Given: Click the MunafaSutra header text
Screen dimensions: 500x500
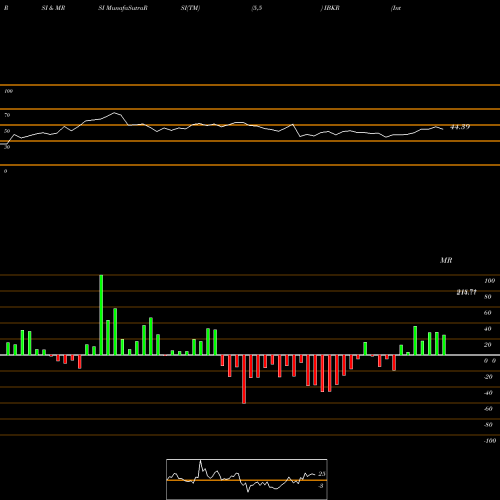Looking at the screenshot, I should click(126, 8).
